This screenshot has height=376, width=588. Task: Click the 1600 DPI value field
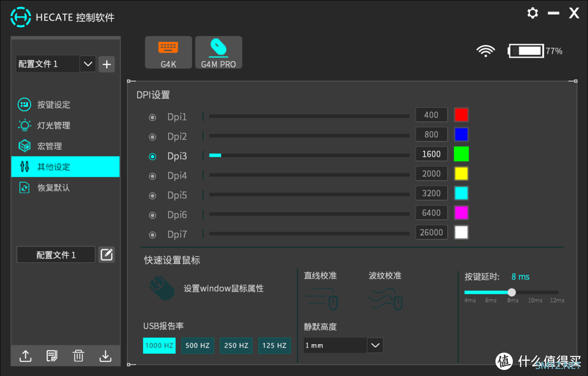click(x=431, y=154)
